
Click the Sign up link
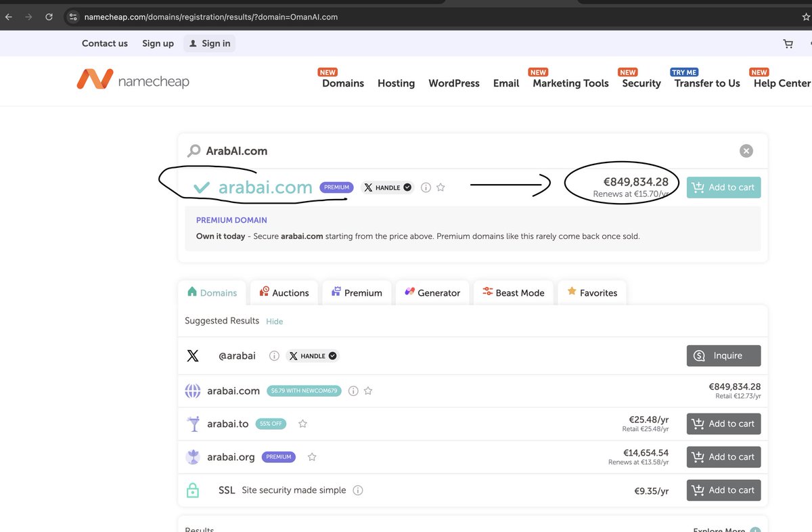158,43
